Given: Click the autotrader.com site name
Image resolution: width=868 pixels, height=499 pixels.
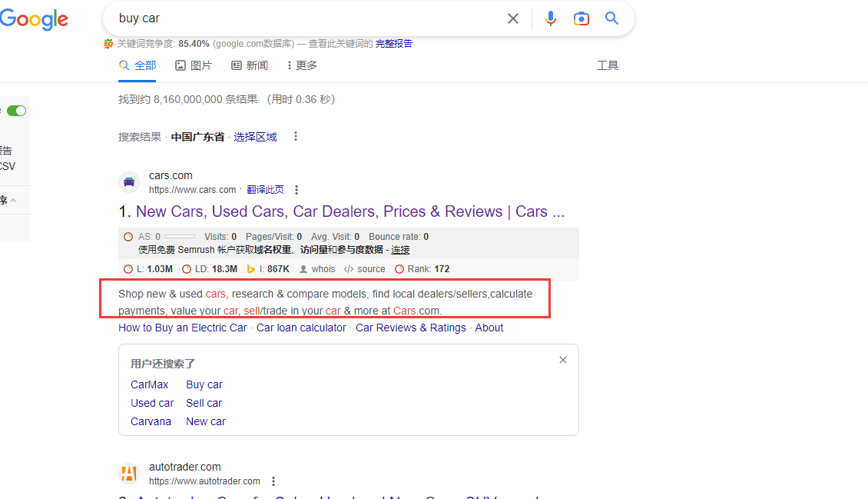Looking at the screenshot, I should 185,467.
